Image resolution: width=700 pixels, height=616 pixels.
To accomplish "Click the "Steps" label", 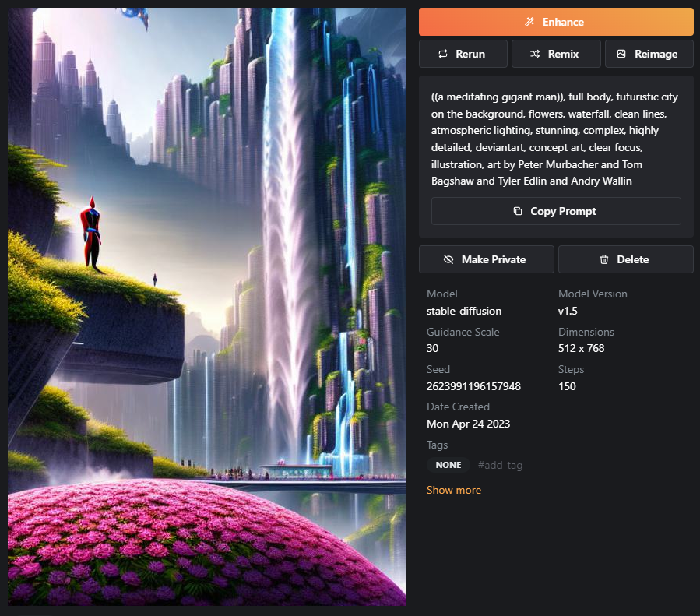I will [x=571, y=370].
